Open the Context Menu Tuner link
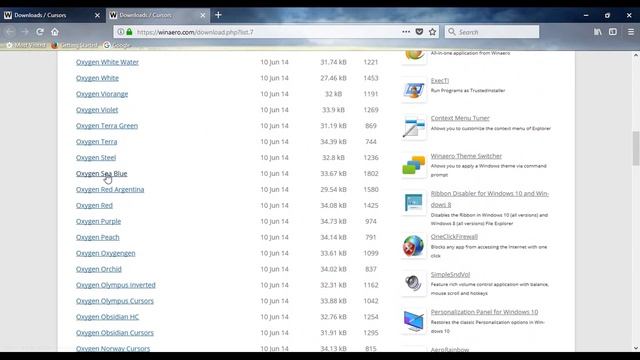This screenshot has height=360, width=640. [460, 118]
